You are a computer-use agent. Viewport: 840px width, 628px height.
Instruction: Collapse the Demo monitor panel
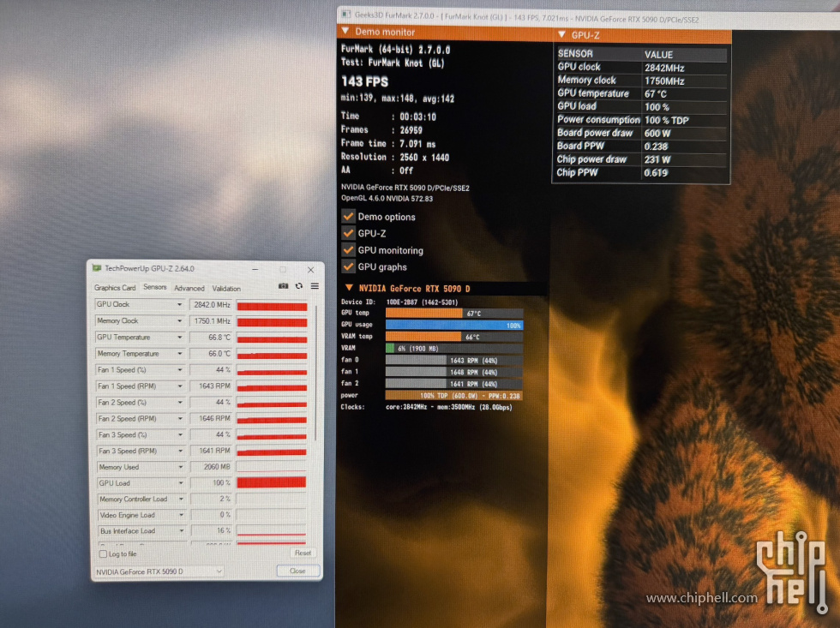(x=345, y=31)
